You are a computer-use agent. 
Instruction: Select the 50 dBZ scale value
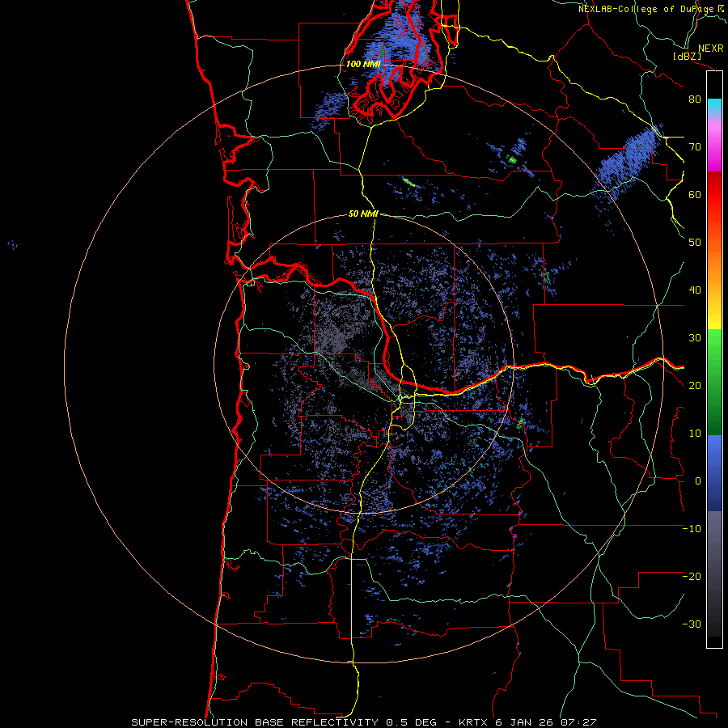[695, 243]
